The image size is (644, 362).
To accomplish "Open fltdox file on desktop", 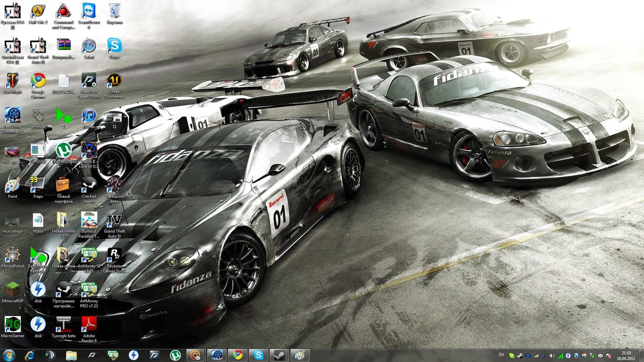I will point(38,223).
